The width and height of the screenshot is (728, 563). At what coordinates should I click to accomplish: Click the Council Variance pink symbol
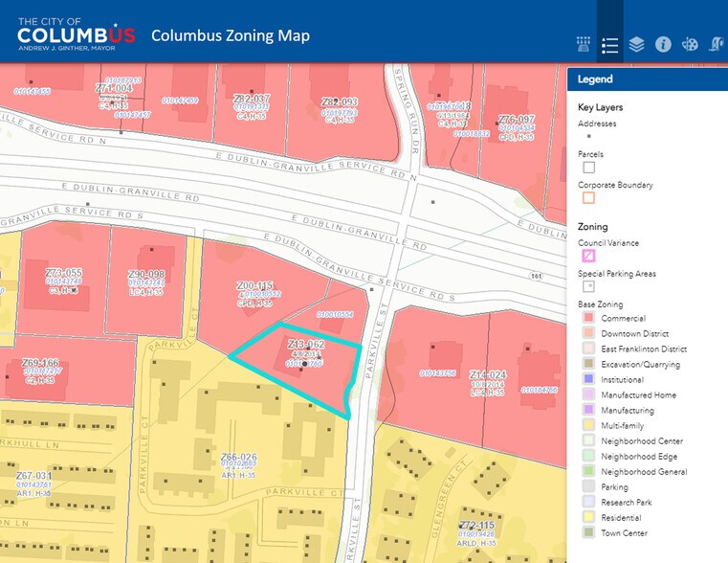point(588,256)
